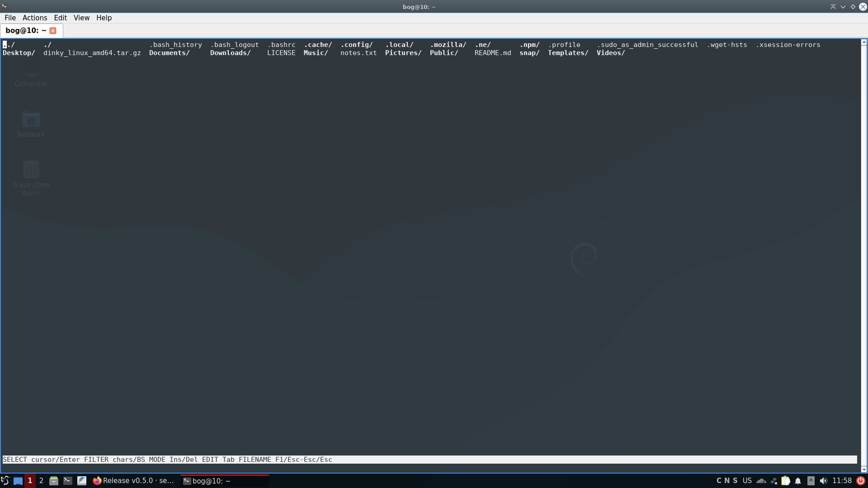The image size is (868, 488).
Task: Click the red power button icon
Action: [861, 481]
